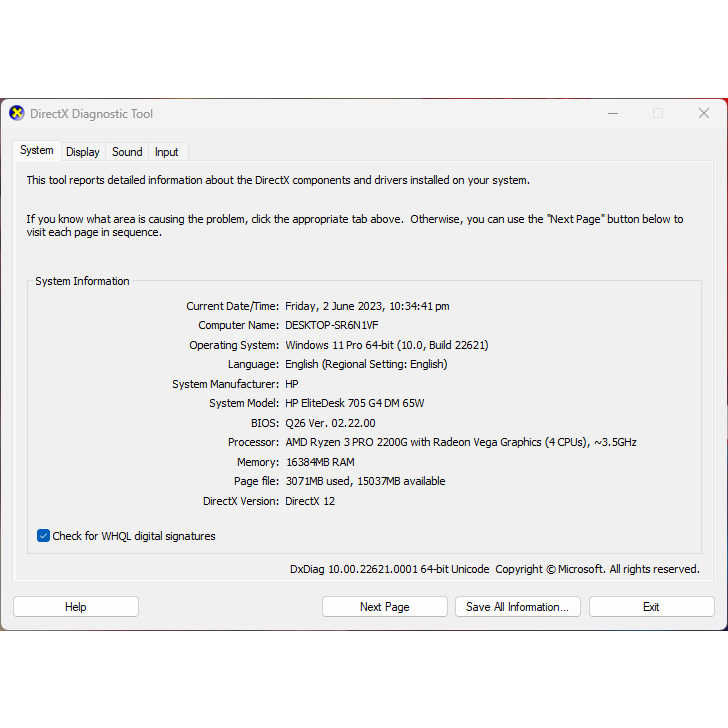Click the DirectX Diagnostic Tool title icon
The width and height of the screenshot is (728, 728).
pyautogui.click(x=17, y=113)
